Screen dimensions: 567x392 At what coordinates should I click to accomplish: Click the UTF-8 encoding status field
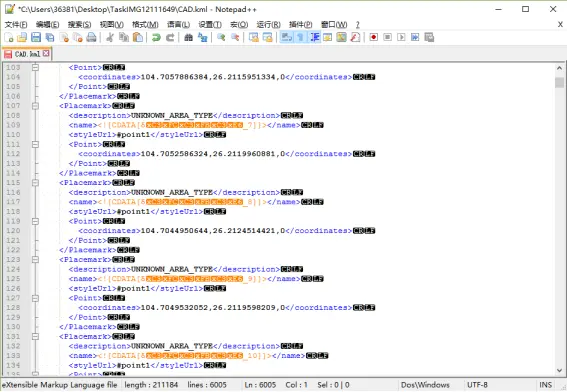pos(477,385)
